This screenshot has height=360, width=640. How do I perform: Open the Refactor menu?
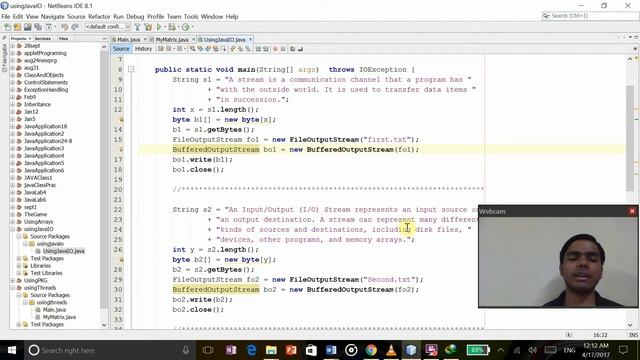coord(99,17)
